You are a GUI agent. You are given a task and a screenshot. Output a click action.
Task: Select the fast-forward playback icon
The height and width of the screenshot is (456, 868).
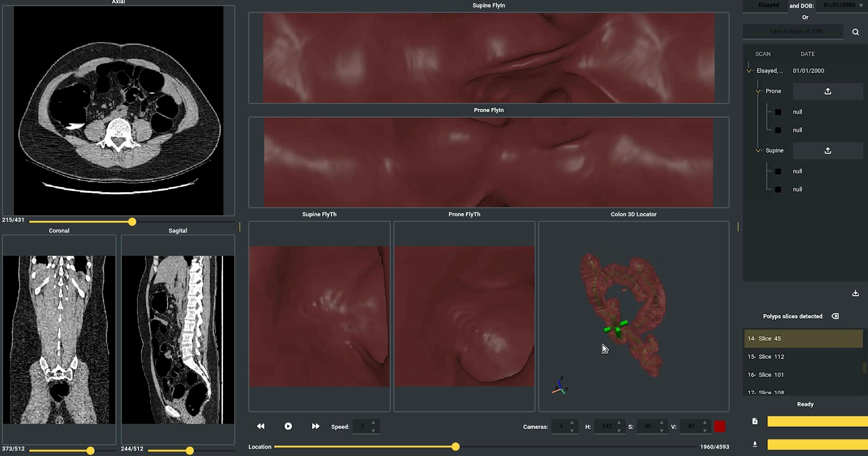tap(315, 426)
